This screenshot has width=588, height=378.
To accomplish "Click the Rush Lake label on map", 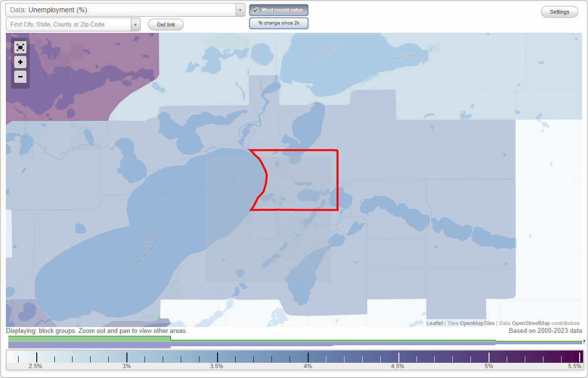I will pos(404,56).
